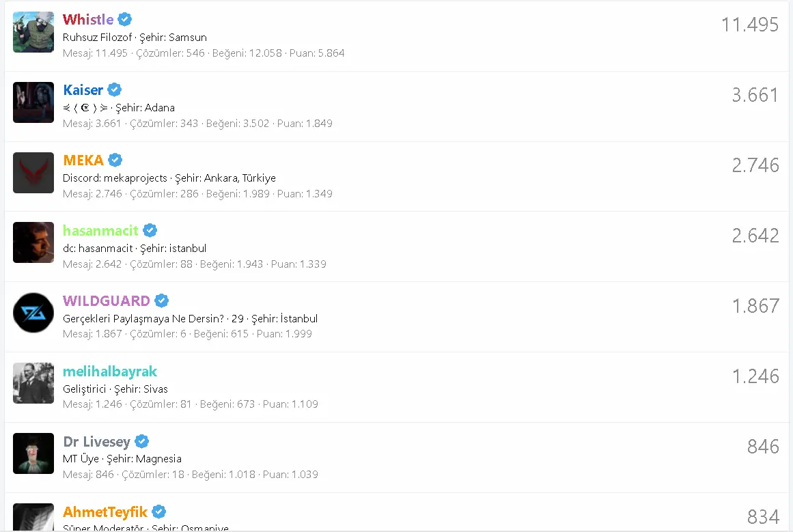
Task: Click the verified badge next to WILDGUARD
Action: pyautogui.click(x=162, y=300)
